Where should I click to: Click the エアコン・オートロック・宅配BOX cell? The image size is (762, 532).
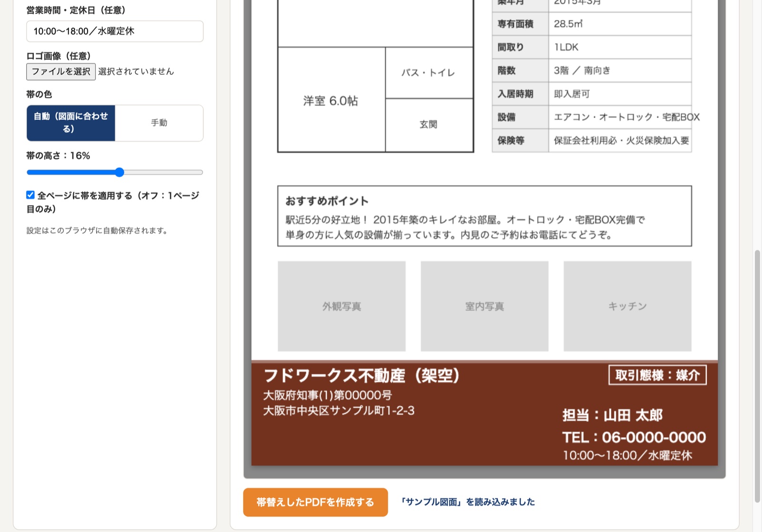(x=620, y=117)
